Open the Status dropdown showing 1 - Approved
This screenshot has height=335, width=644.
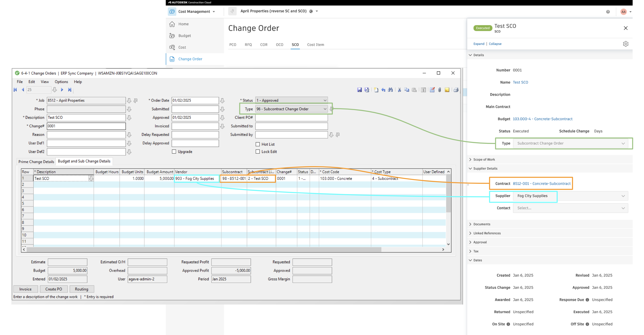(291, 100)
